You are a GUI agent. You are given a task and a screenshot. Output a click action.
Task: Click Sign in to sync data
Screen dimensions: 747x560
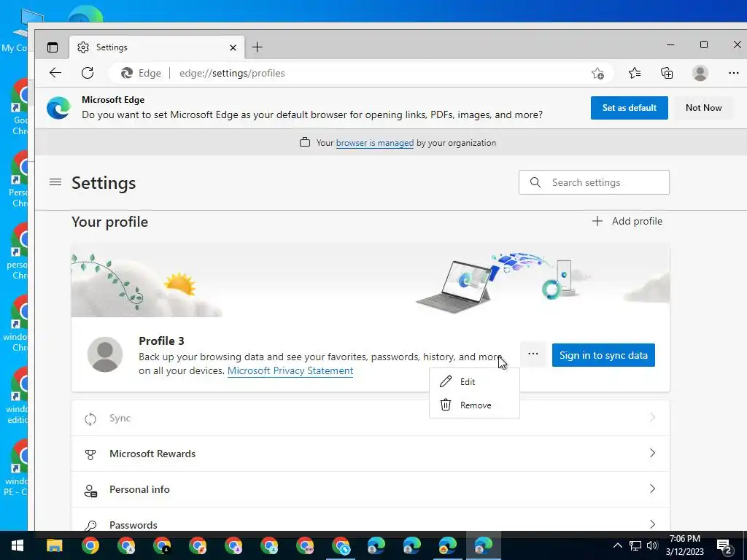click(x=603, y=355)
